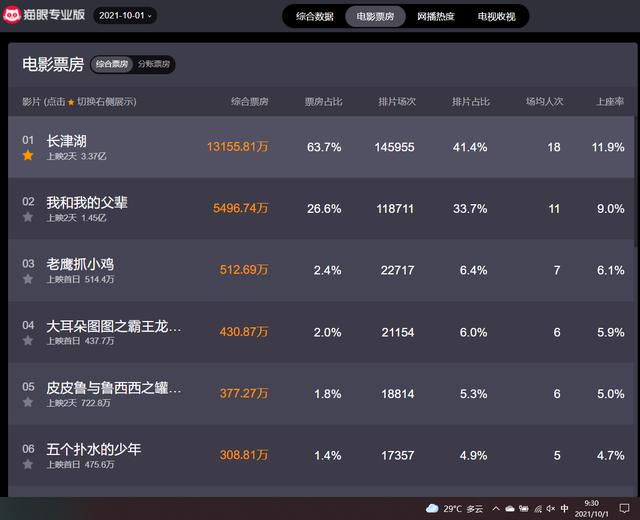Click the network Wi-Fi tray icon

point(538,509)
